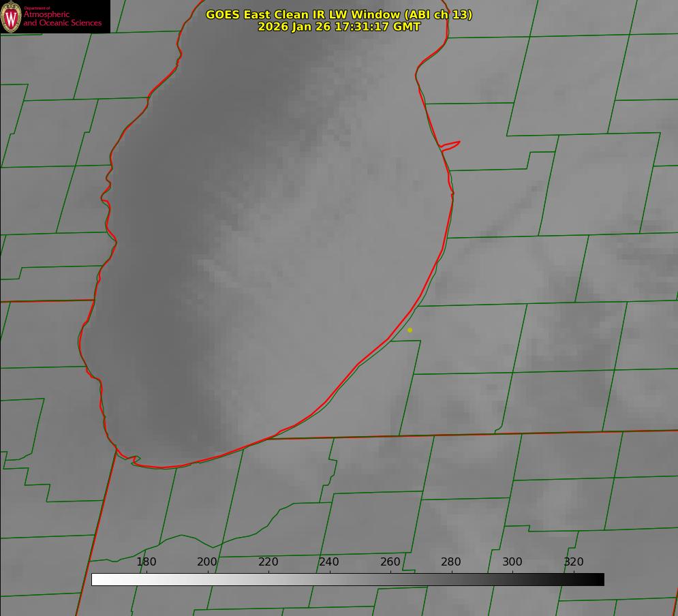Click the 260 colorbar label

tap(390, 562)
